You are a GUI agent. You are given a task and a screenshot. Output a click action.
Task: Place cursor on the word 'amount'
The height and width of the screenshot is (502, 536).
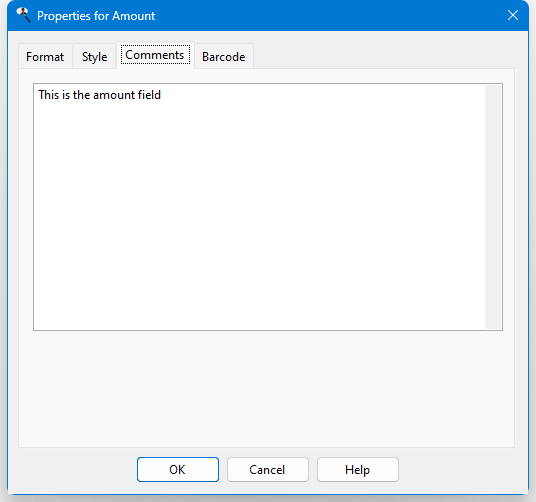point(114,95)
